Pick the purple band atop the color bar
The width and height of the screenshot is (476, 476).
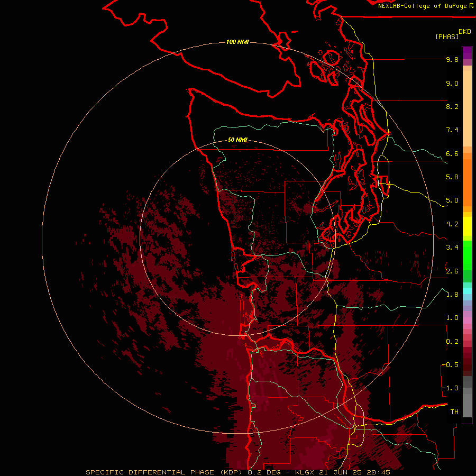467,53
